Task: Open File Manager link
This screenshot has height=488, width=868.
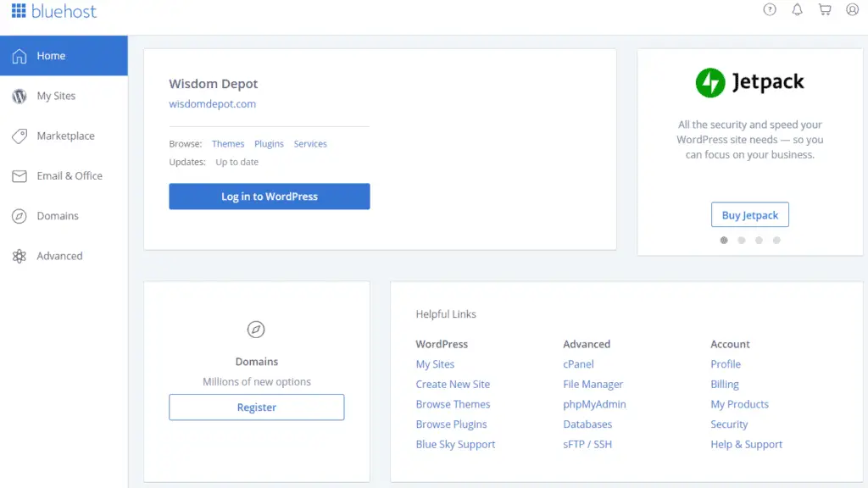Action: pyautogui.click(x=593, y=384)
